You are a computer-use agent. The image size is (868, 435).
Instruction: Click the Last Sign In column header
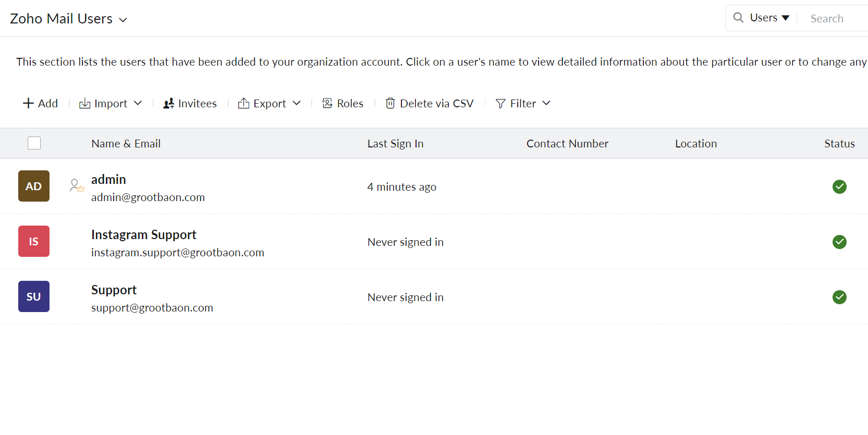click(395, 144)
